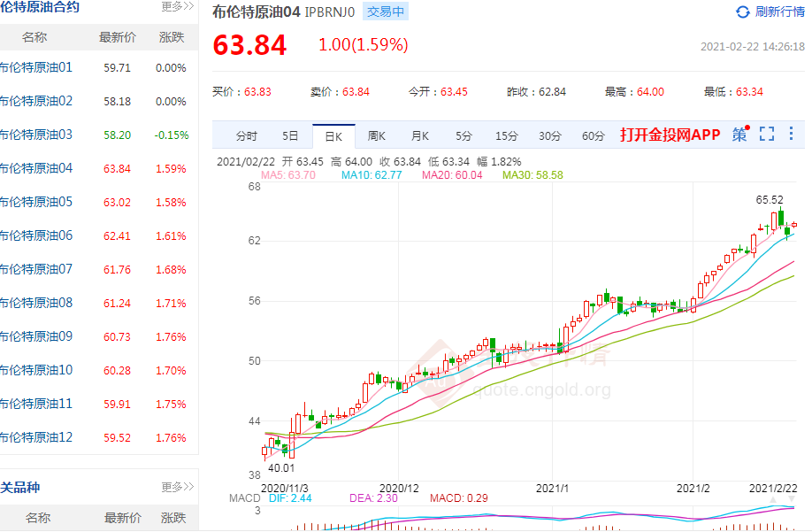Open the 布伦特原油06 contract link
The height and width of the screenshot is (532, 812).
click(36, 235)
